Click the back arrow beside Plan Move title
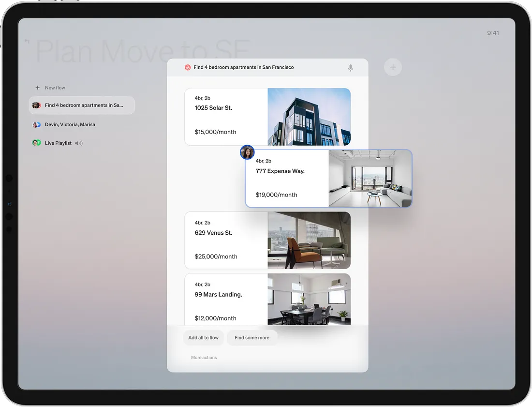Viewport: 532px width, 407px height. 27,42
